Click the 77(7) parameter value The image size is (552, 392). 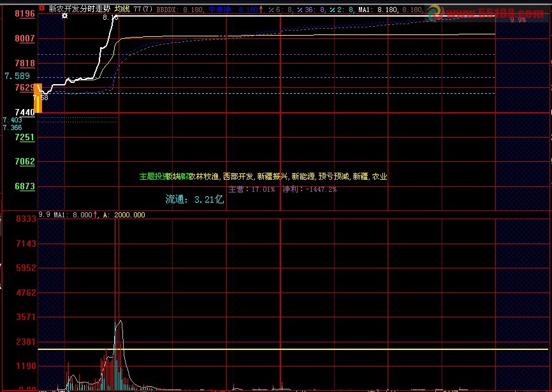pos(143,9)
